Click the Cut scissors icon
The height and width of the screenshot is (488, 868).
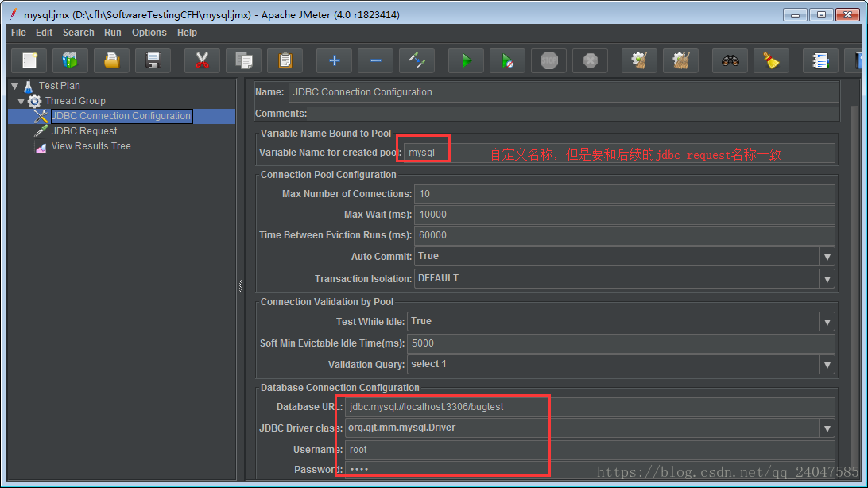pos(202,60)
